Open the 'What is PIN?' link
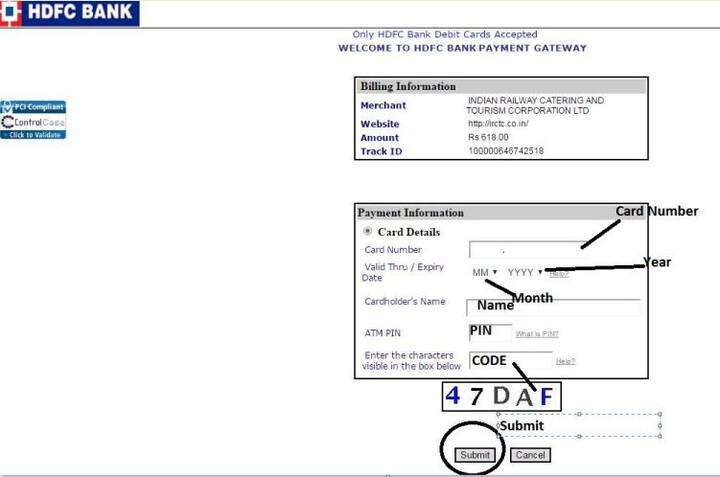This screenshot has height=477, width=720. [x=537, y=334]
